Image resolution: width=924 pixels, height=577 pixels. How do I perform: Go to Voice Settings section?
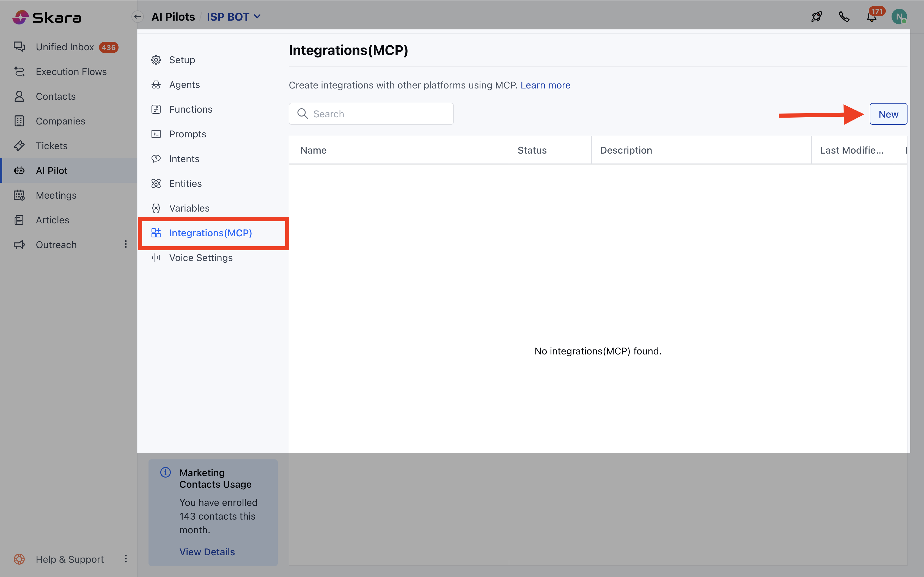201,258
